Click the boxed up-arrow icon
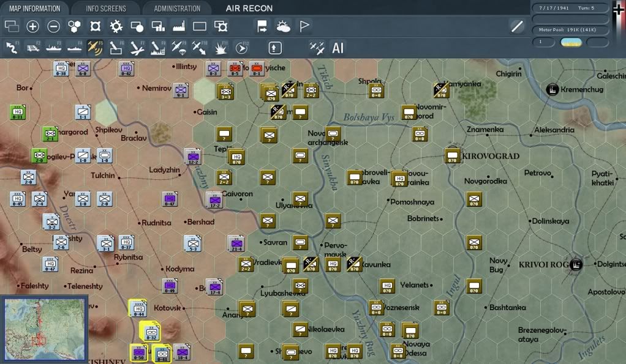Screen dimensions: 626x364 (274, 48)
